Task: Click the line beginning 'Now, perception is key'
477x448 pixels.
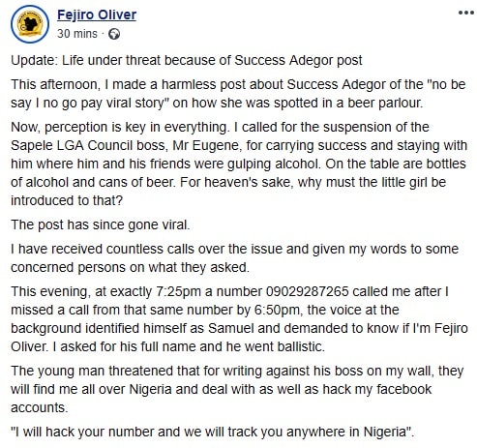Action: click(220, 127)
